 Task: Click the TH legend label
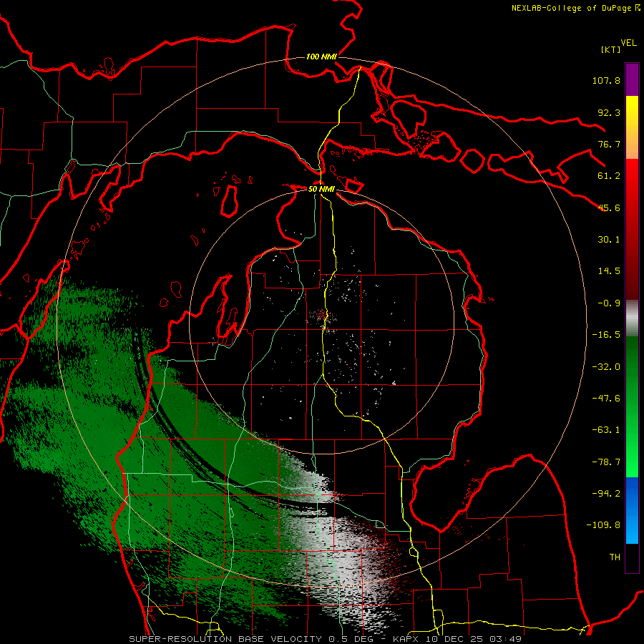click(615, 557)
